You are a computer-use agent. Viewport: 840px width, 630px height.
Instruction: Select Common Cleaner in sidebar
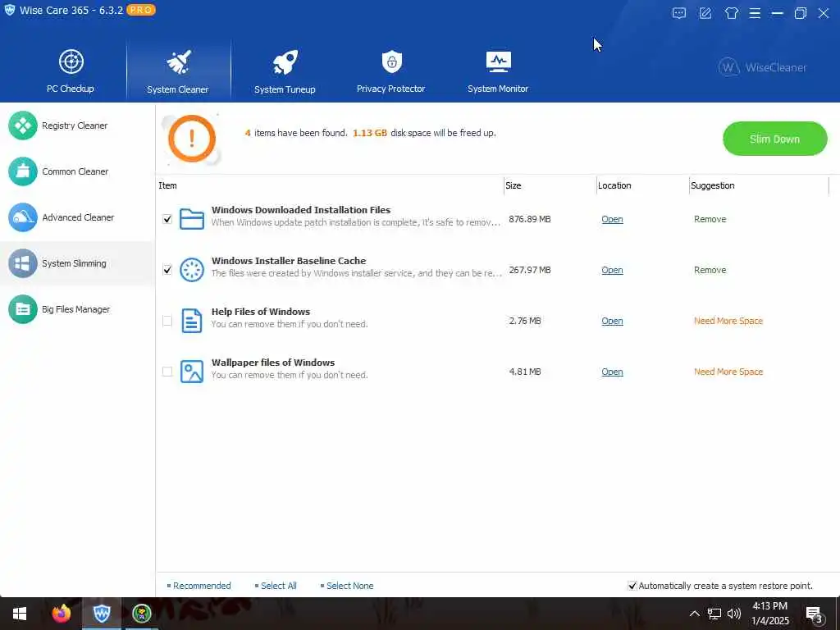[77, 171]
